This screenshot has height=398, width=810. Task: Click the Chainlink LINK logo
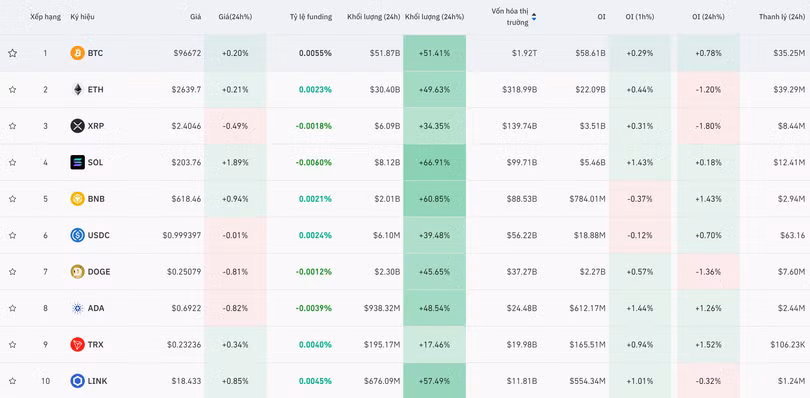[77, 381]
